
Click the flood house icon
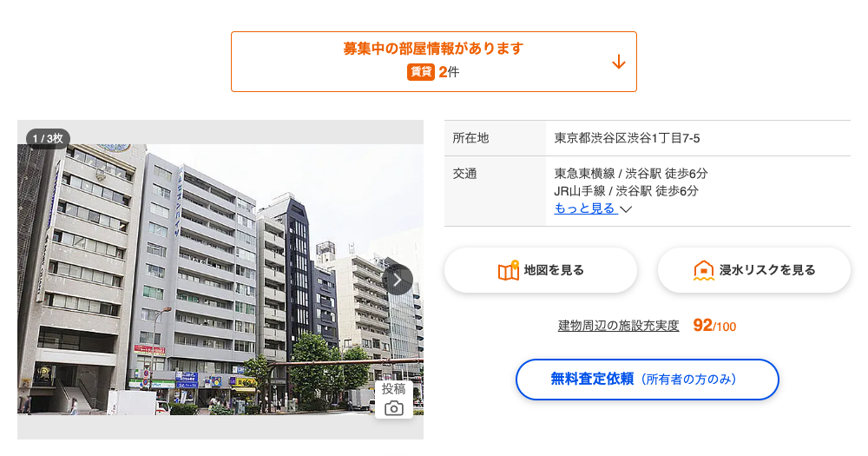point(704,270)
